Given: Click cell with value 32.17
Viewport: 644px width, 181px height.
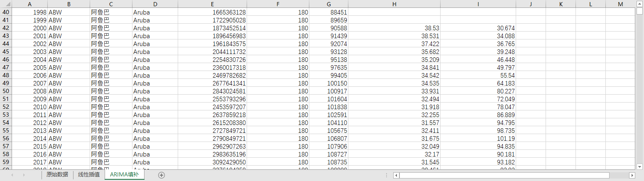Looking at the screenshot, I should [x=394, y=154].
